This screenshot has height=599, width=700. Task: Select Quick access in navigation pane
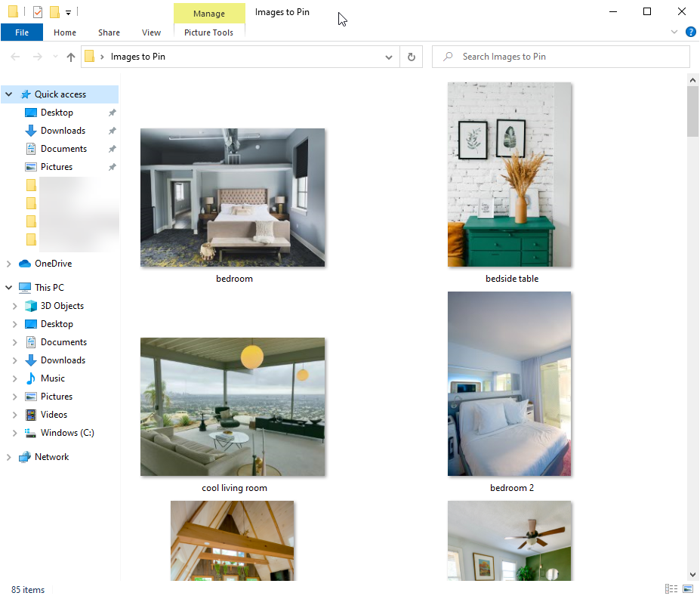coord(60,94)
